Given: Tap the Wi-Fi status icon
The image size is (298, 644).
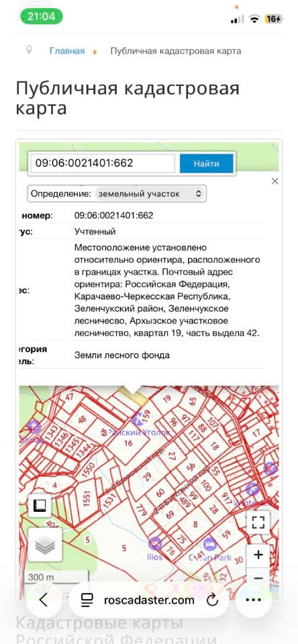Looking at the screenshot, I should 255,19.
